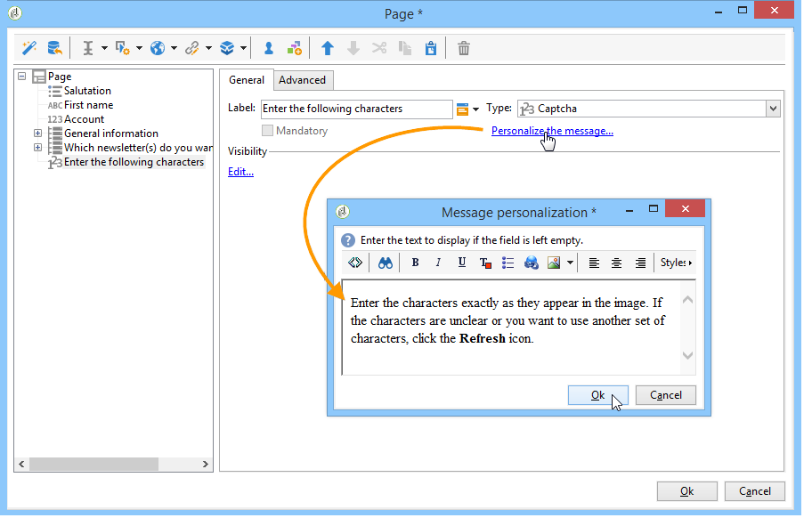Click the blue container box icon
Viewport: 812px width, 526px height.
[227, 48]
